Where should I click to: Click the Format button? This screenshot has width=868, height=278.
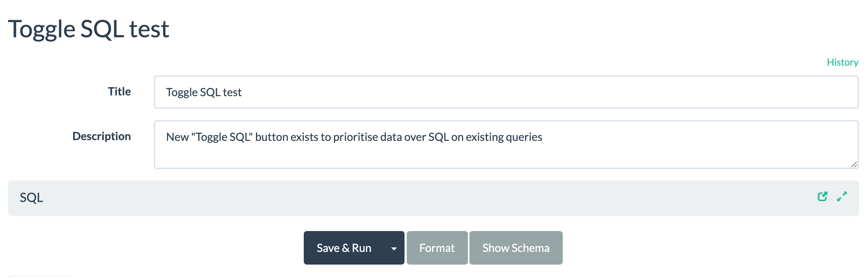pyautogui.click(x=437, y=248)
